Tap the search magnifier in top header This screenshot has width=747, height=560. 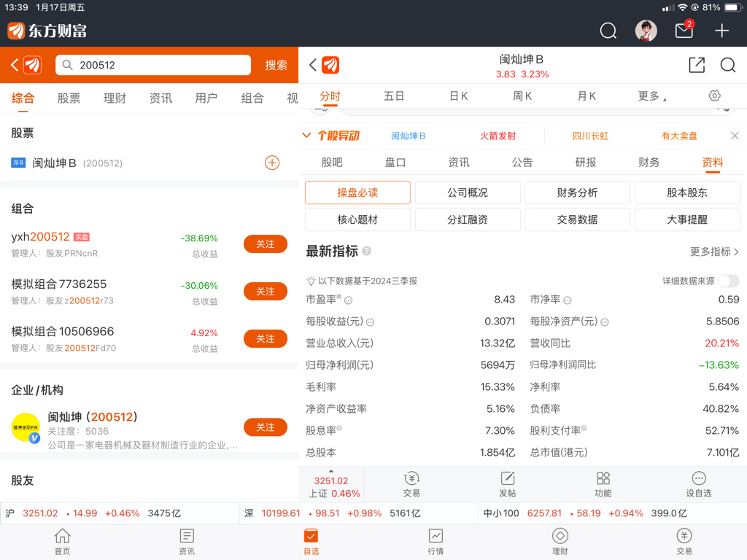coord(608,31)
